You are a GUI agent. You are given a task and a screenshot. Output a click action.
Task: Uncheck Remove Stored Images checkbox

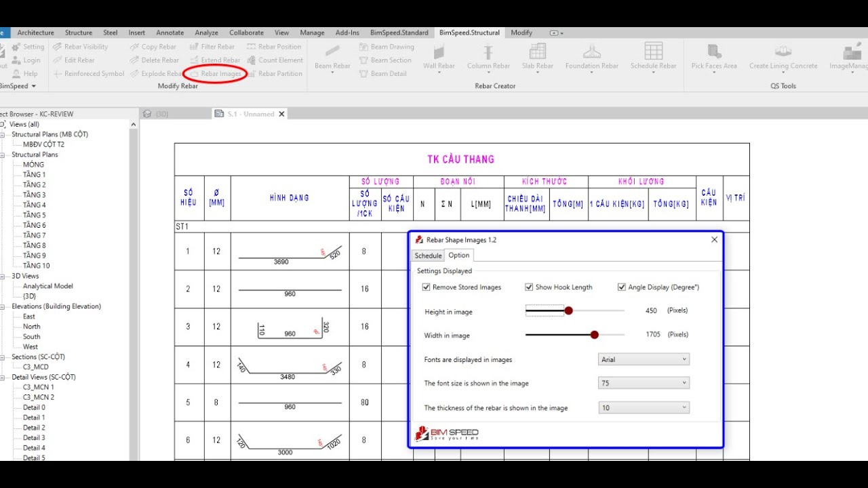427,287
